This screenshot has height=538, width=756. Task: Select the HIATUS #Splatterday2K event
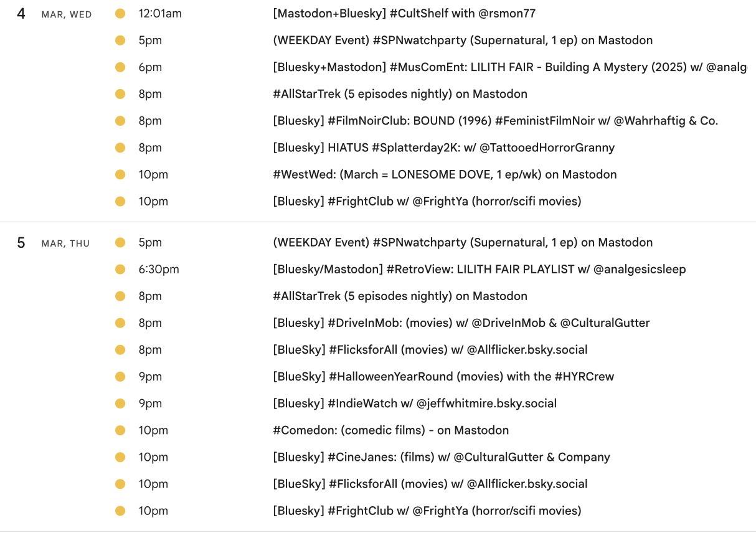click(x=443, y=148)
